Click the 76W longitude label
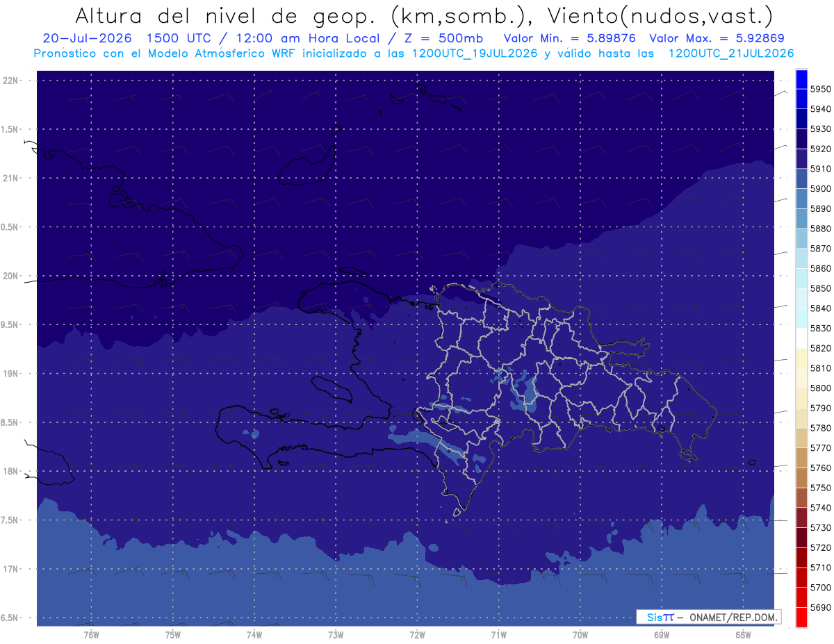The height and width of the screenshot is (644, 834). click(91, 636)
